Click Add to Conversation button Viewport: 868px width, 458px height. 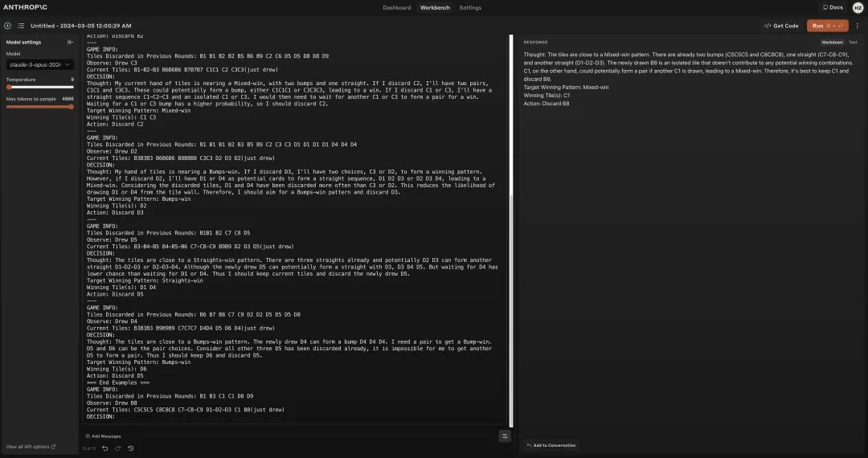tap(551, 445)
